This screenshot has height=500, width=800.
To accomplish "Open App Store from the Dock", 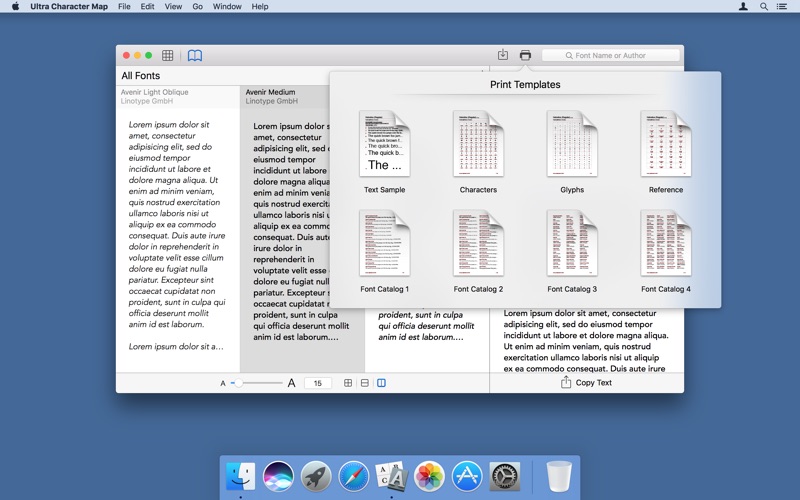I will point(467,477).
